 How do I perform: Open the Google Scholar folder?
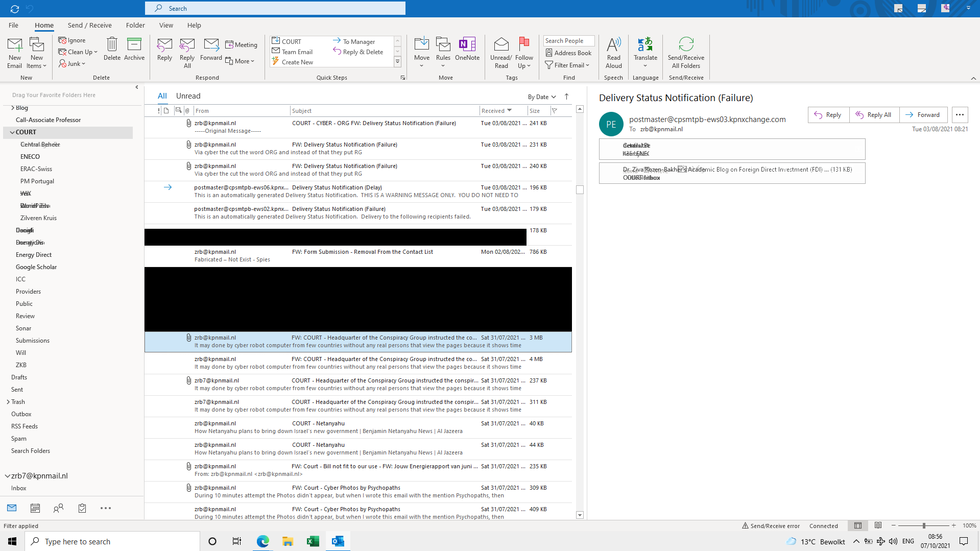click(x=36, y=267)
